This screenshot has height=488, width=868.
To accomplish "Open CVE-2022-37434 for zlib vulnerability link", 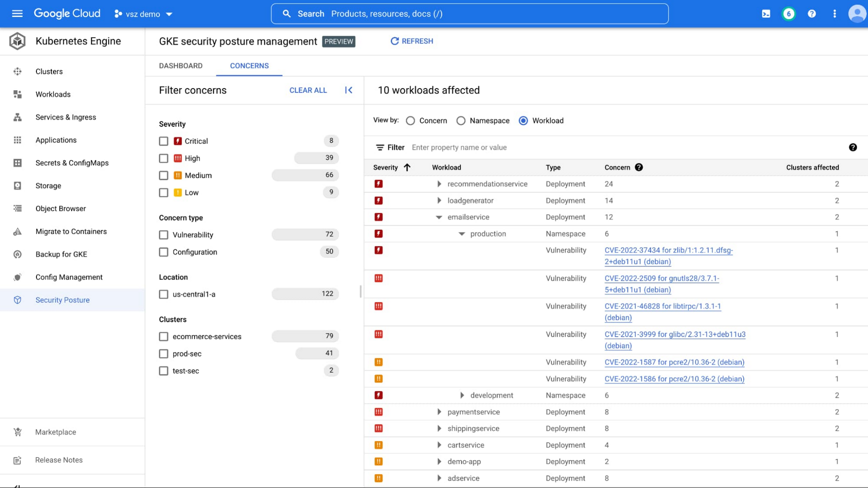I will [x=668, y=255].
